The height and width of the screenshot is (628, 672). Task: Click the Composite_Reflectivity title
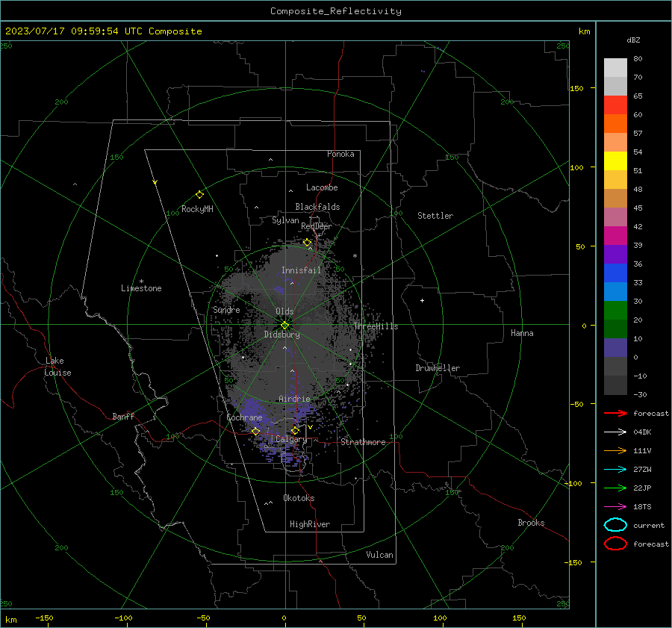point(336,11)
